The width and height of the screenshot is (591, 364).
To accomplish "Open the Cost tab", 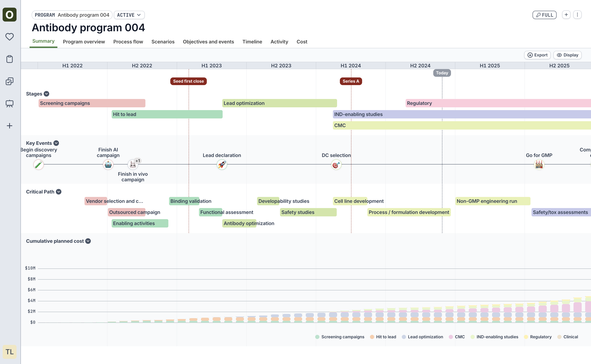I will pos(302,42).
